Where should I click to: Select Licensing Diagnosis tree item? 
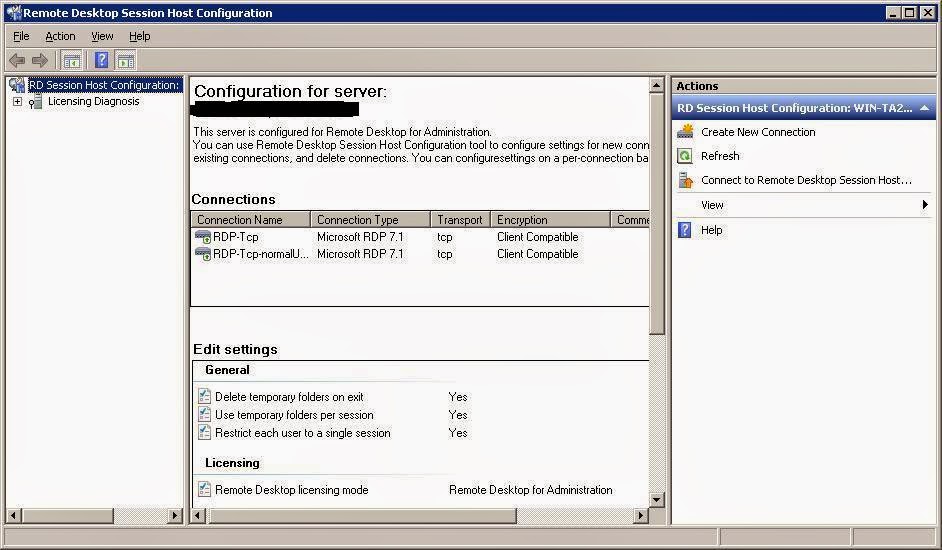point(94,102)
